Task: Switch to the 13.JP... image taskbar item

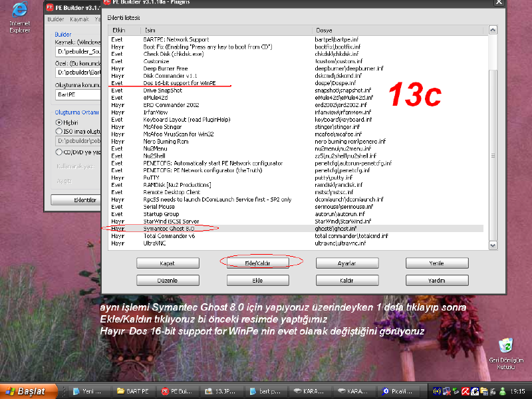Action: [221, 391]
